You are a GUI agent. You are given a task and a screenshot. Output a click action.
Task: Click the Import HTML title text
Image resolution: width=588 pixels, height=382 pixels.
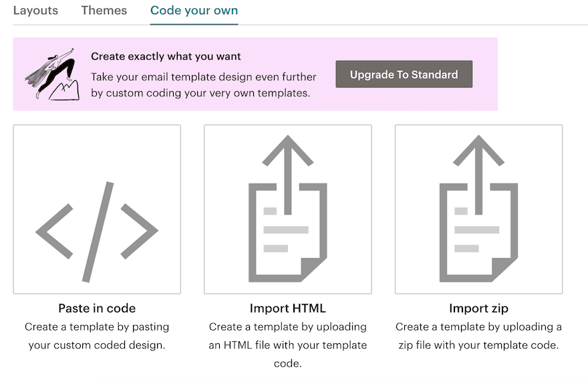pyautogui.click(x=287, y=308)
